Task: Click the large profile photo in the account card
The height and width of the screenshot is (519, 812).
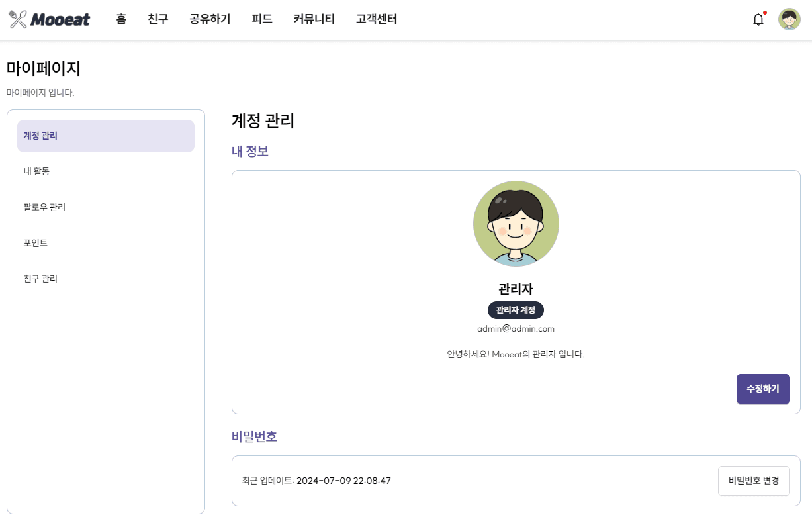Action: click(x=516, y=223)
